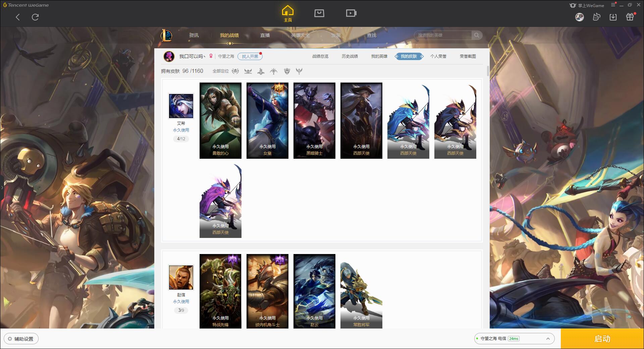Screen dimensions: 644x349
Task: Switch to the 荣誉截图 sub-tab
Action: click(468, 56)
